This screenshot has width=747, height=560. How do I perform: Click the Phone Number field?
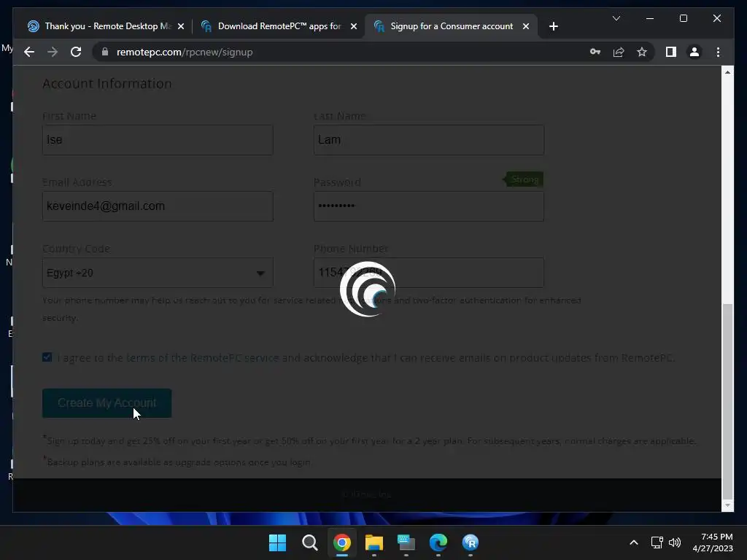click(x=429, y=273)
